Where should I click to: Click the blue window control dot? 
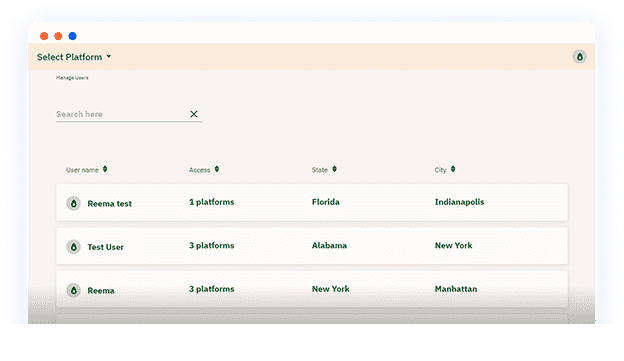point(72,36)
